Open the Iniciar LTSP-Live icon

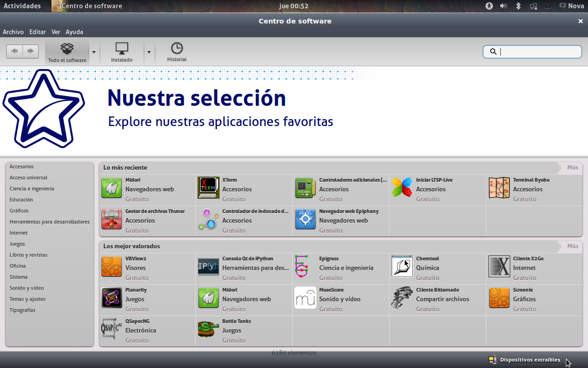click(x=402, y=188)
